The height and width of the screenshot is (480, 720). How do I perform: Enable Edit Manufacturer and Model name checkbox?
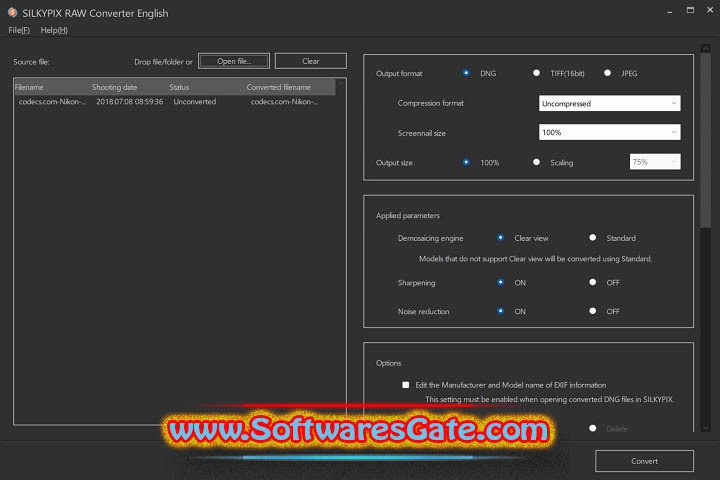pos(405,385)
